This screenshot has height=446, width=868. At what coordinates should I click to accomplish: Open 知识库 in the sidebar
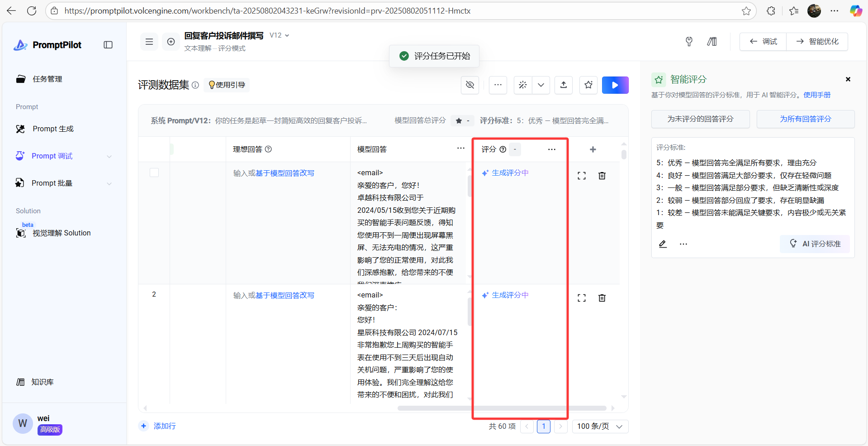42,382
